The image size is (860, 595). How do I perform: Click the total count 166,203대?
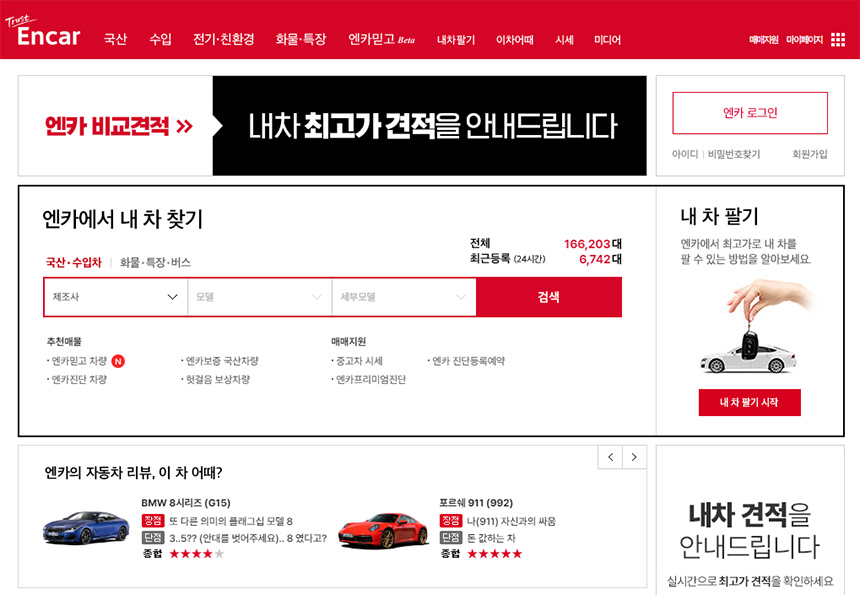pos(592,243)
